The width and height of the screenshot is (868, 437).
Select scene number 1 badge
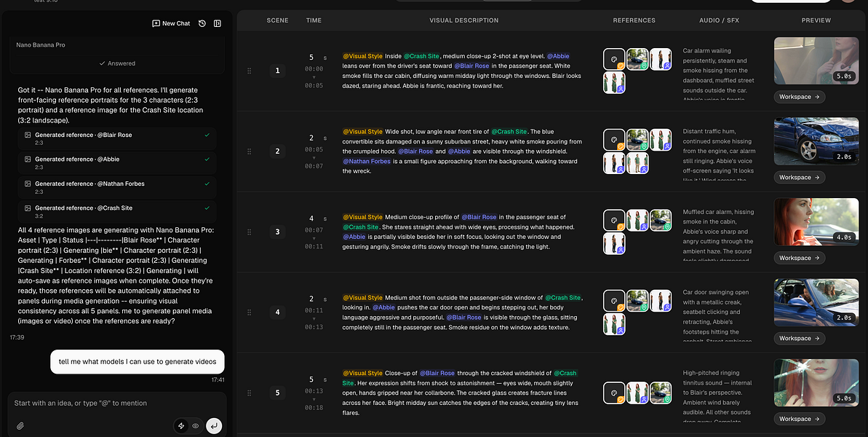pyautogui.click(x=277, y=71)
